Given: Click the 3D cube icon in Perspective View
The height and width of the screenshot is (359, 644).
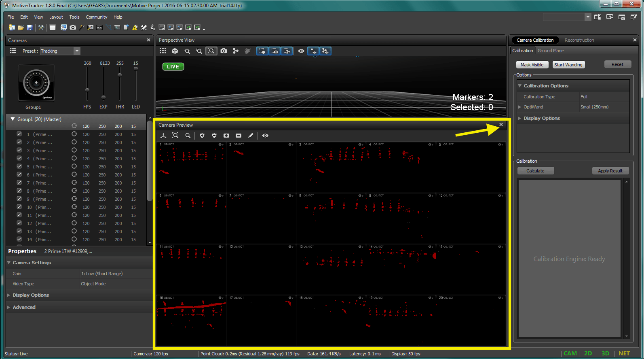Looking at the screenshot, I should (x=175, y=51).
